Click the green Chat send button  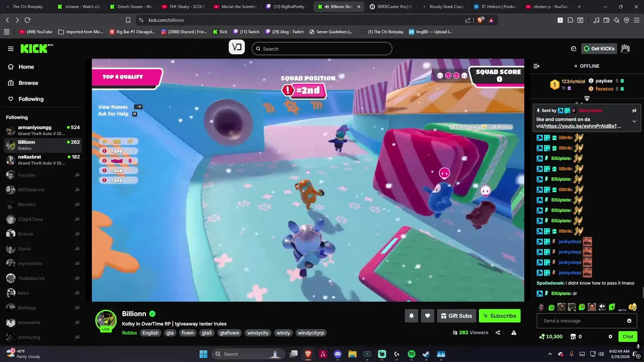pos(628,336)
